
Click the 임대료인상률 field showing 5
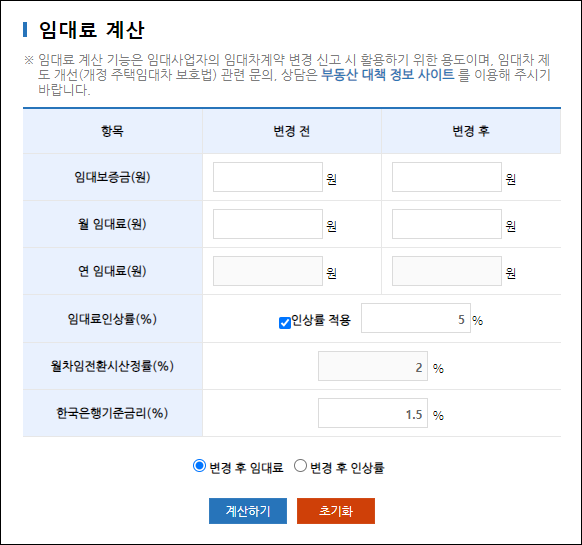416,318
